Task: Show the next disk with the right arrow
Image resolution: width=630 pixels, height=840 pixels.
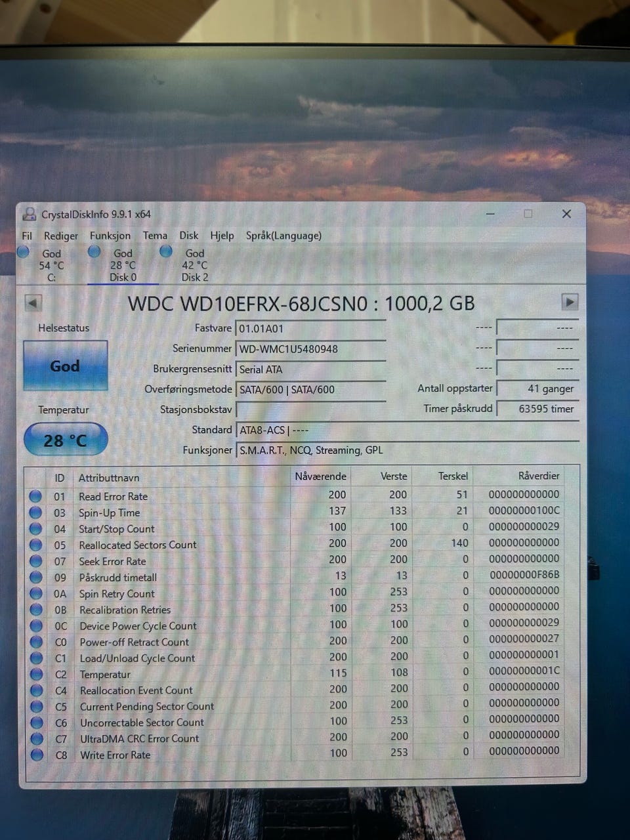Action: pyautogui.click(x=570, y=302)
